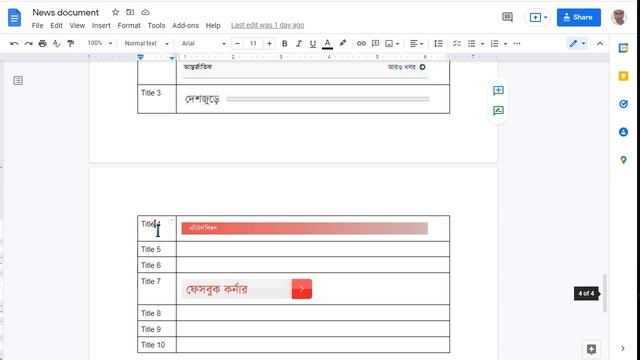
Task: Show more toolbar options ellipsis
Action: [517, 43]
